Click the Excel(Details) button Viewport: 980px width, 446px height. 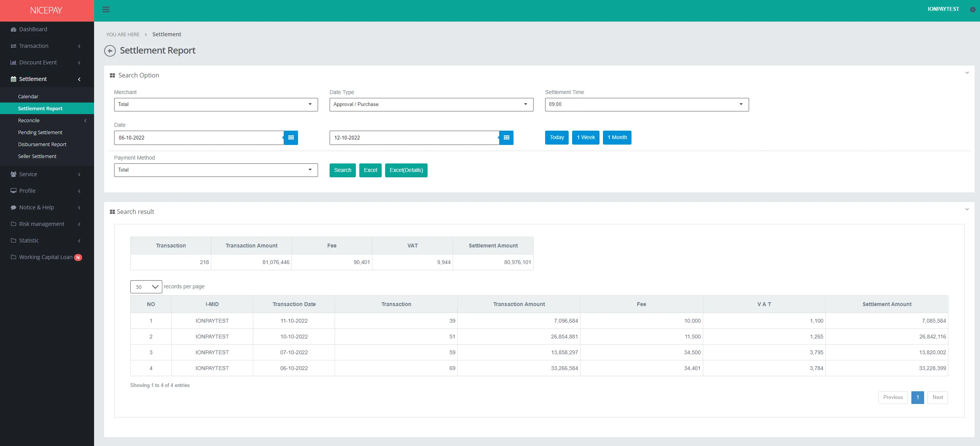[406, 170]
